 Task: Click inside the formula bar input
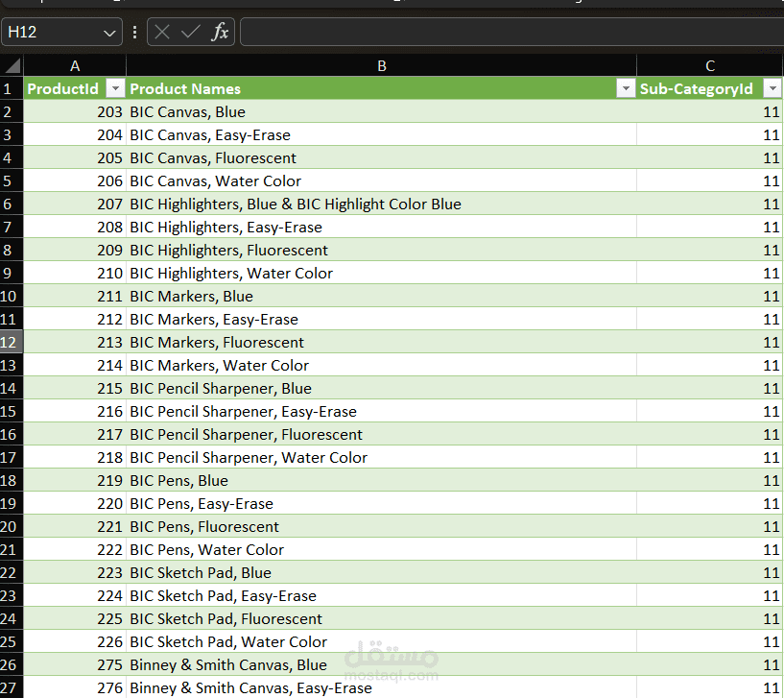click(x=512, y=32)
